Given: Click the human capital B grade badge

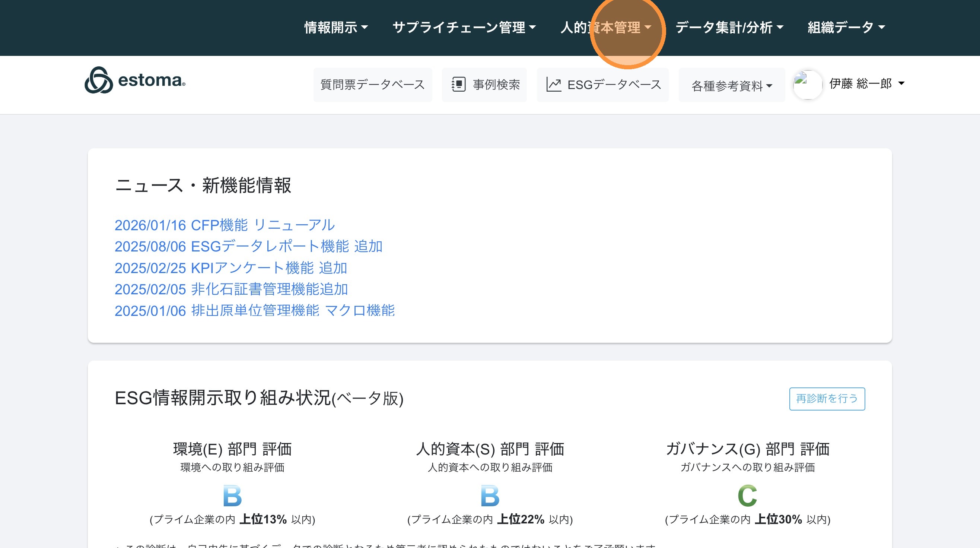Looking at the screenshot, I should point(490,495).
